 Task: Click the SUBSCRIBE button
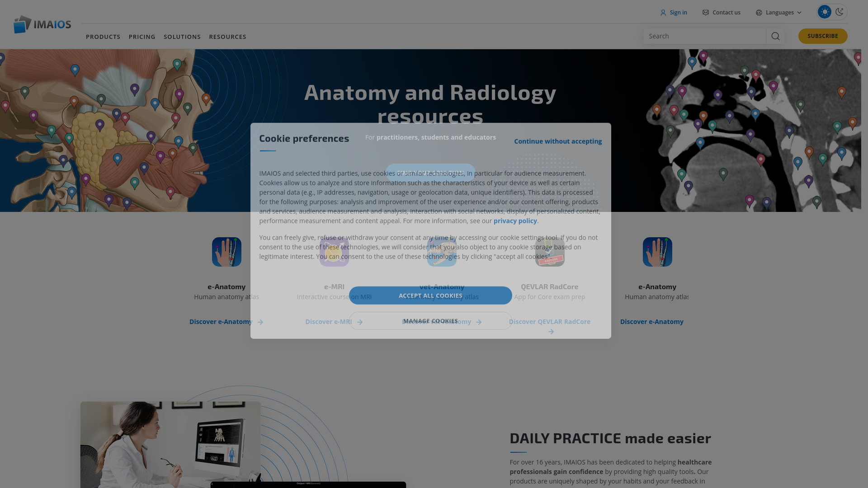coord(823,36)
